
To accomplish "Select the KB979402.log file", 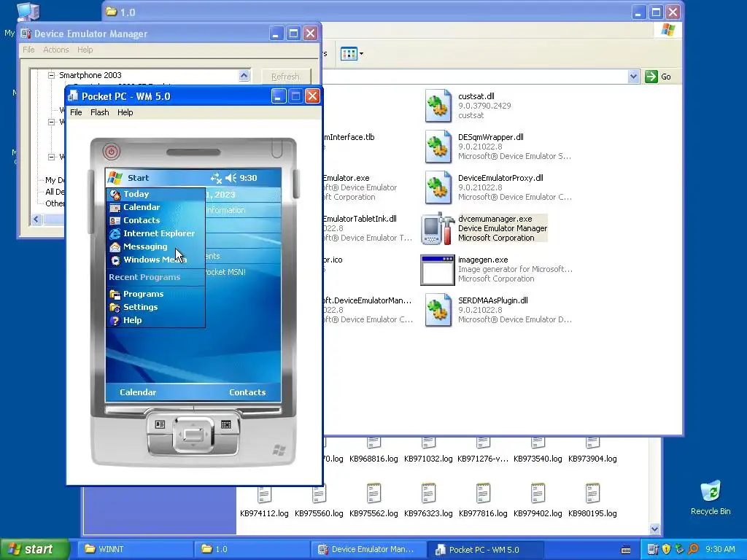I will (x=538, y=501).
